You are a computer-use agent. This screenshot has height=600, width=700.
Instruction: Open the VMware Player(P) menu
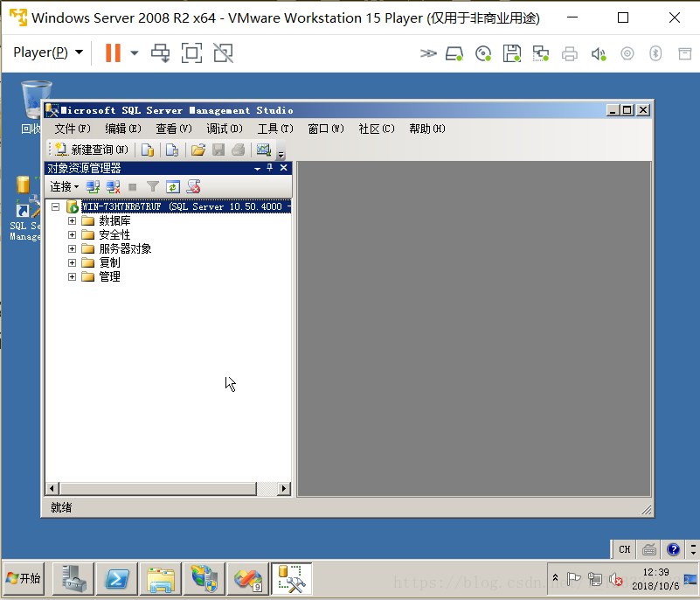48,52
